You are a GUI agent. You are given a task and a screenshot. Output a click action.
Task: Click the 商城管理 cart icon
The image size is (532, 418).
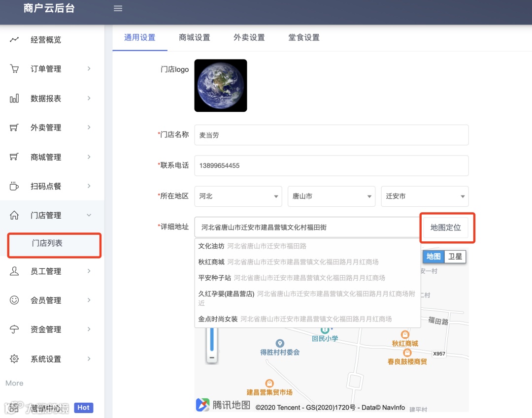coord(14,157)
